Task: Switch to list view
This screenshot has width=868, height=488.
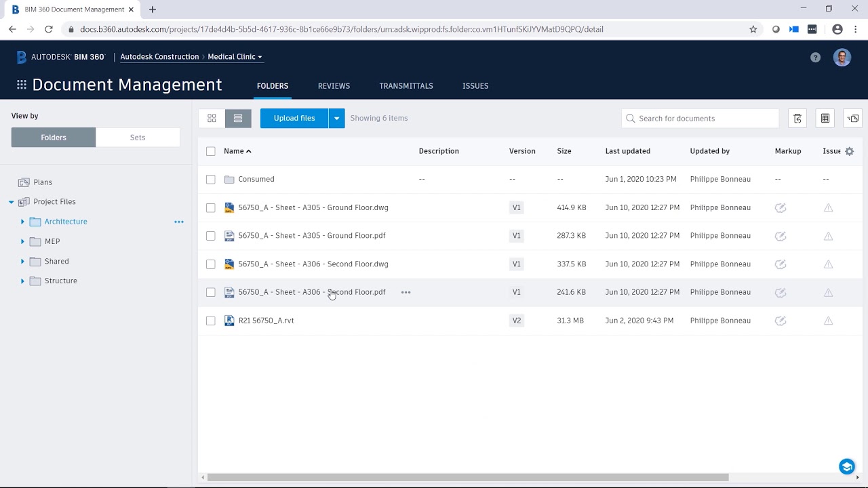Action: point(238,118)
